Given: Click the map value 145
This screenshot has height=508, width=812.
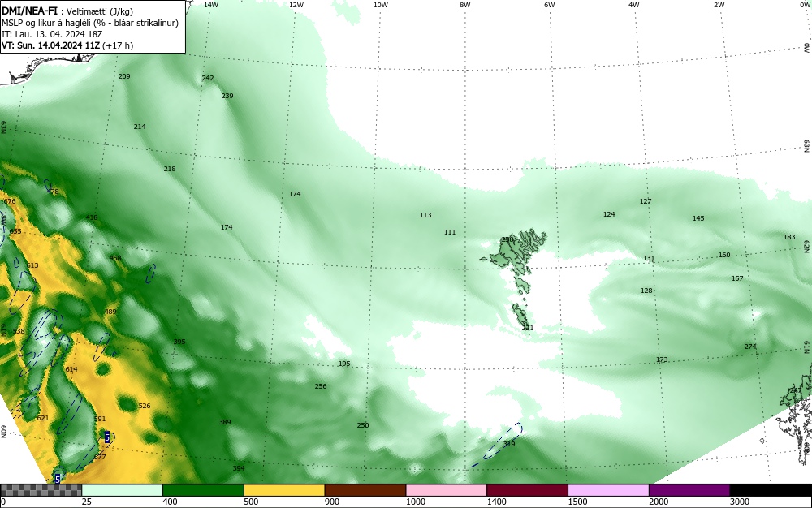Looking at the screenshot, I should click(x=698, y=218).
